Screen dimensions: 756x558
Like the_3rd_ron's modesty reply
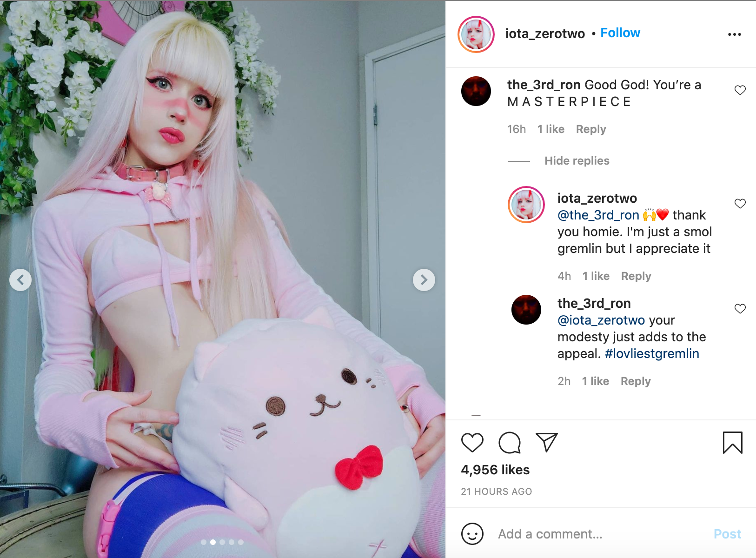[740, 309]
